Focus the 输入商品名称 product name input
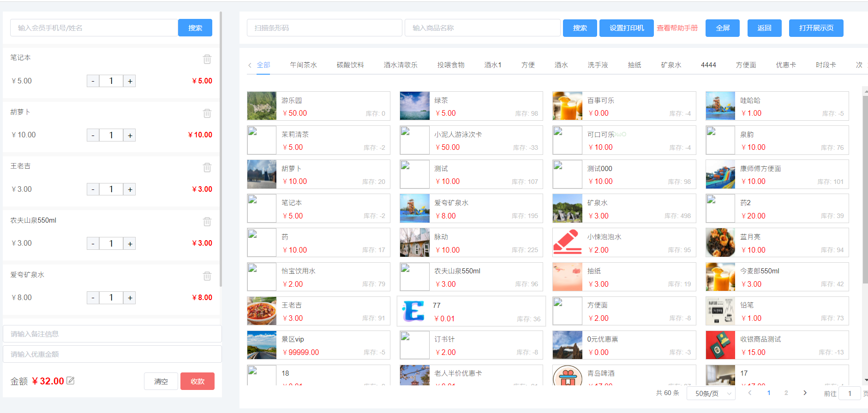The image size is (868, 413). (483, 28)
